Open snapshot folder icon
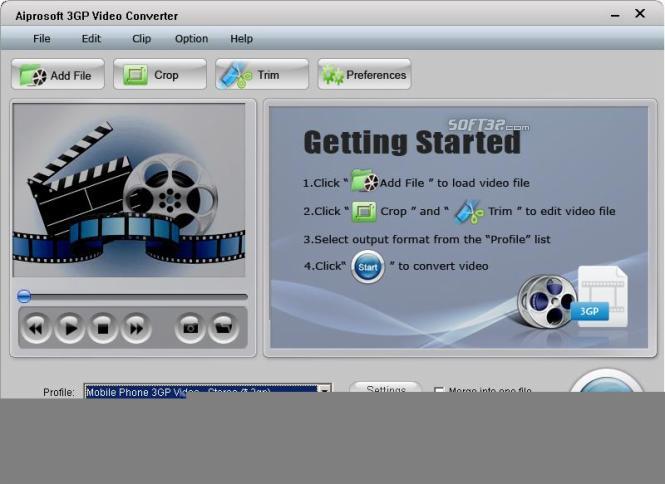Image resolution: width=665 pixels, height=484 pixels. [224, 328]
